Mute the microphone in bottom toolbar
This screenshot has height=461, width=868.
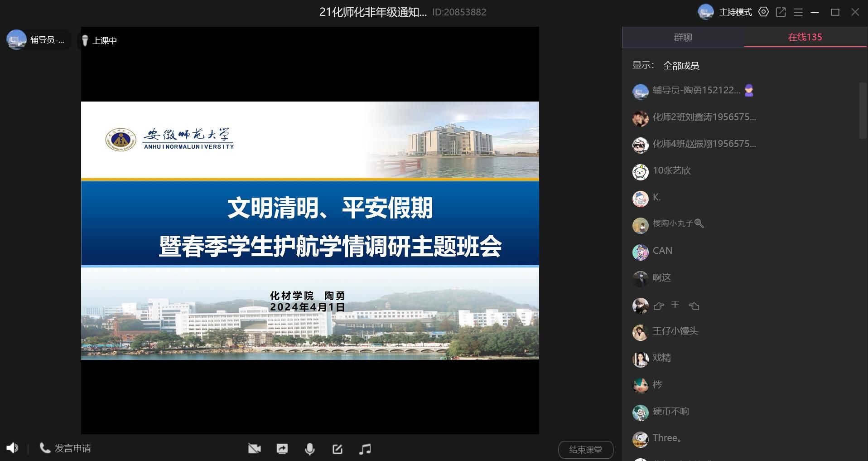309,449
